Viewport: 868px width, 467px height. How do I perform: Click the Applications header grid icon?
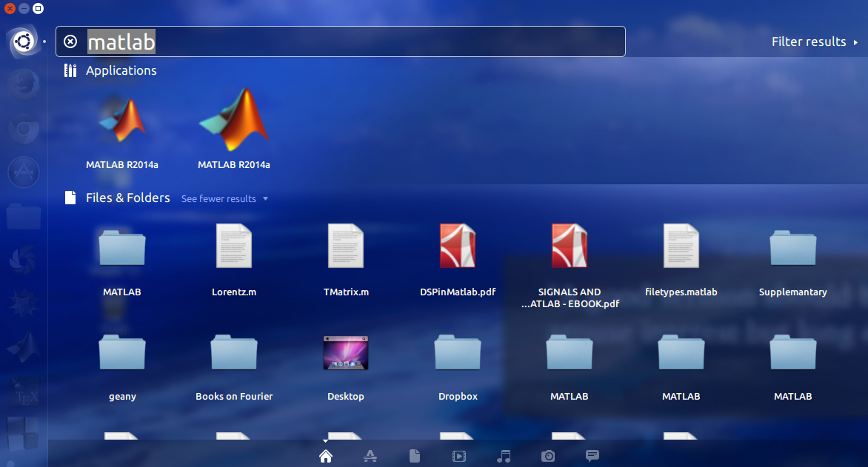tap(70, 70)
